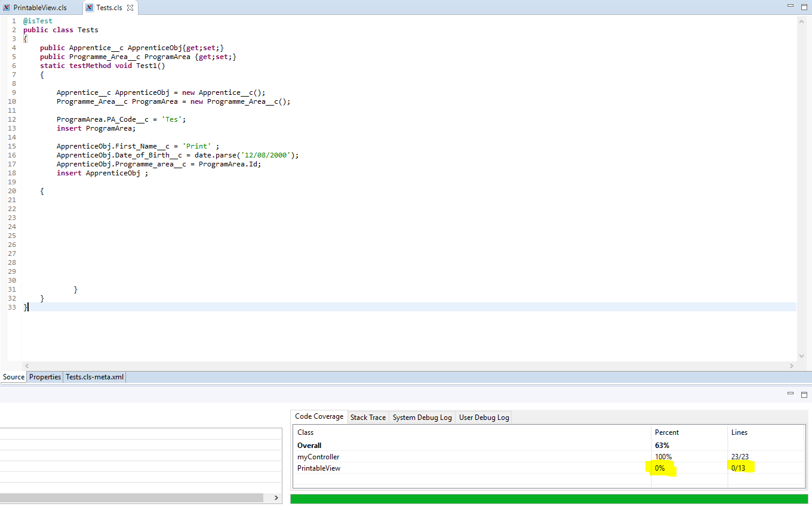The width and height of the screenshot is (812, 510).
Task: Click the PA_Code__c = 'Tes' assignment
Action: click(121, 119)
